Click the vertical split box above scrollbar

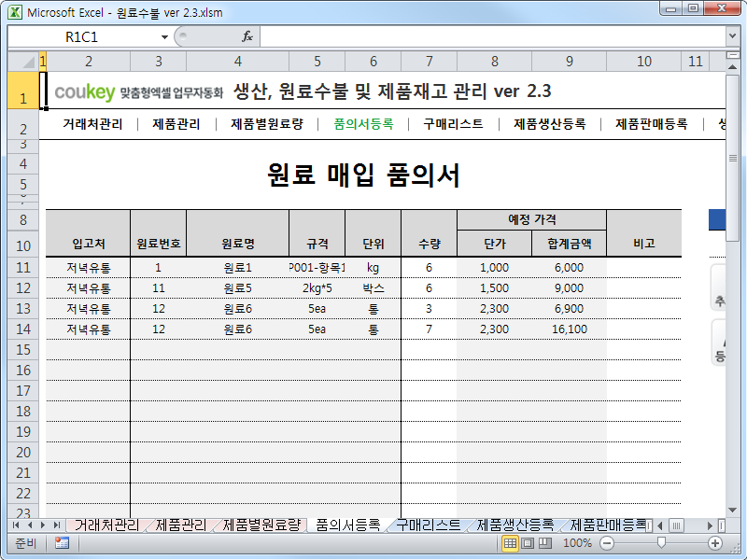tap(732, 55)
